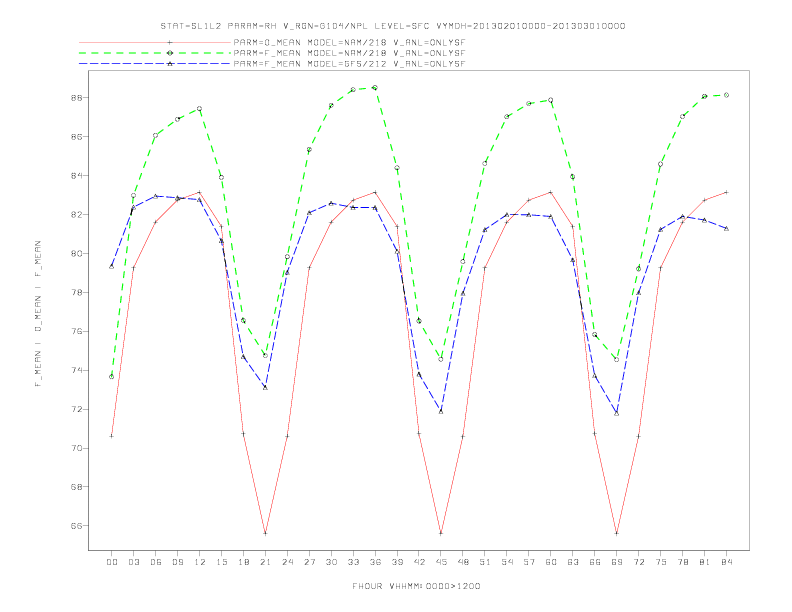Viewport: 792px width, 612px height.
Task: Click x-axis tick label 63
Action: tap(573, 562)
